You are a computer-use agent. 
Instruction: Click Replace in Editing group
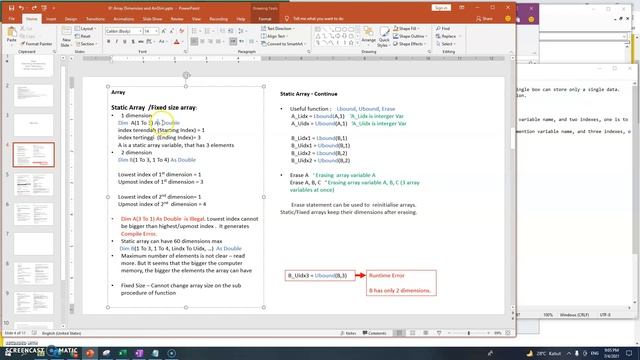click(446, 36)
